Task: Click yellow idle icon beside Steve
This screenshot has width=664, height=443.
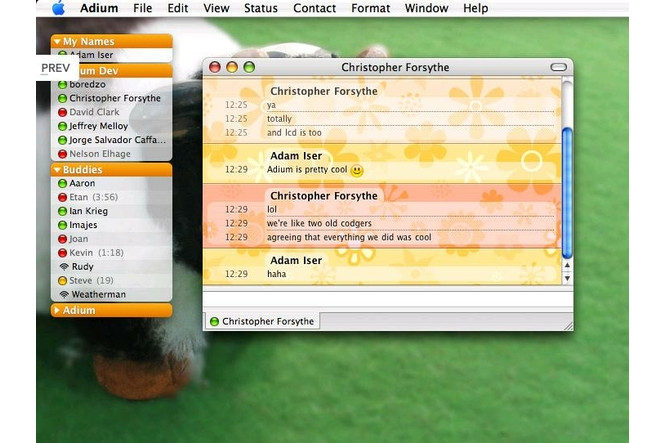Action: [x=63, y=281]
